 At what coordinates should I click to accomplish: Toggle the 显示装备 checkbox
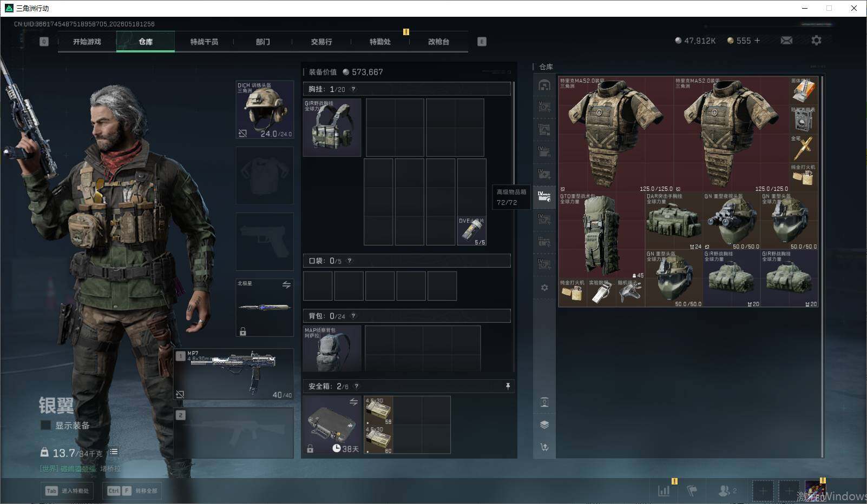(x=46, y=426)
